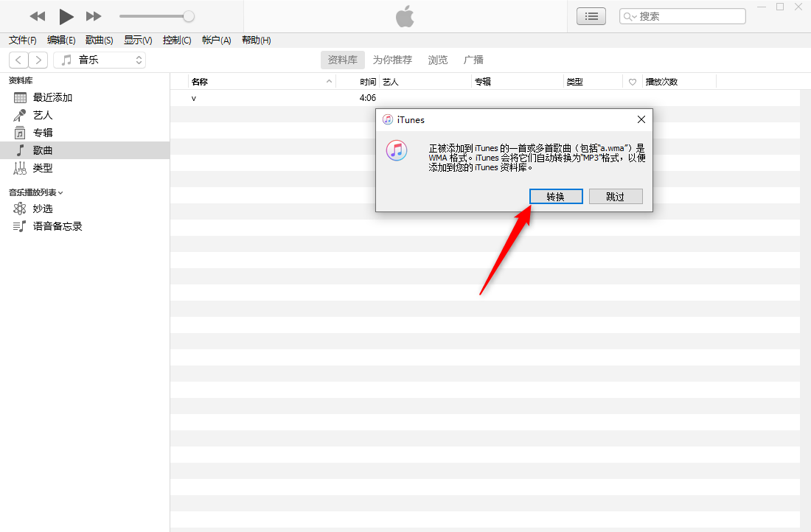Click the 类型 guitars icon

point(20,168)
